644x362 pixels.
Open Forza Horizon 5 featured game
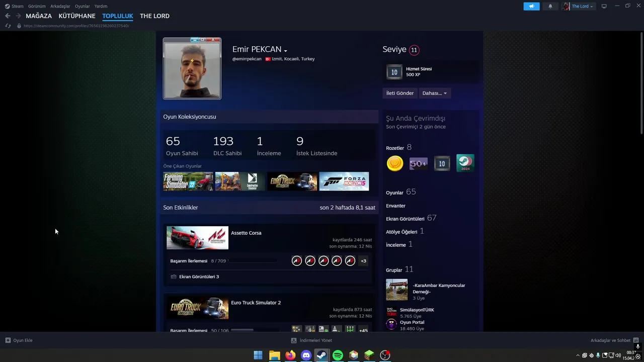(344, 182)
